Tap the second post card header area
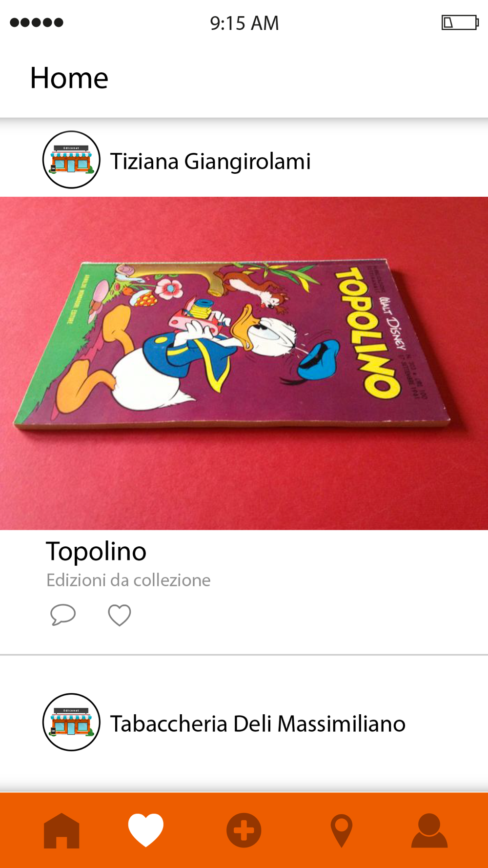 pos(244,723)
